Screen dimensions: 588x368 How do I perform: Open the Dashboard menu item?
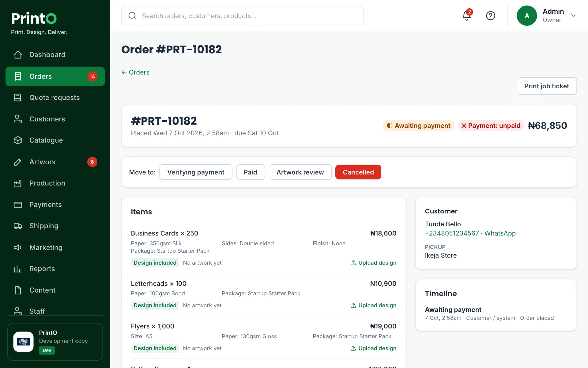point(55,55)
